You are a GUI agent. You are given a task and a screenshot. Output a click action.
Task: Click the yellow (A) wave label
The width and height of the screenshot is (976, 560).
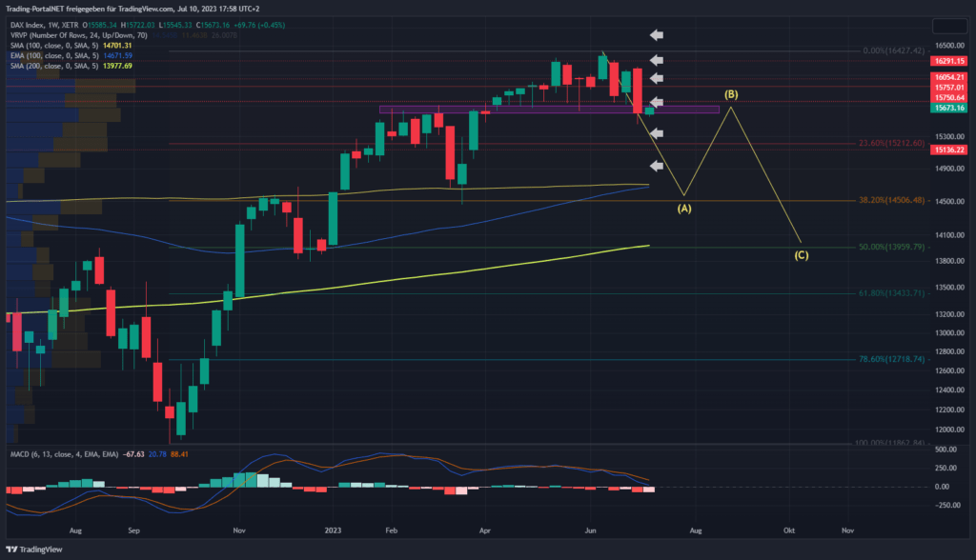click(684, 208)
